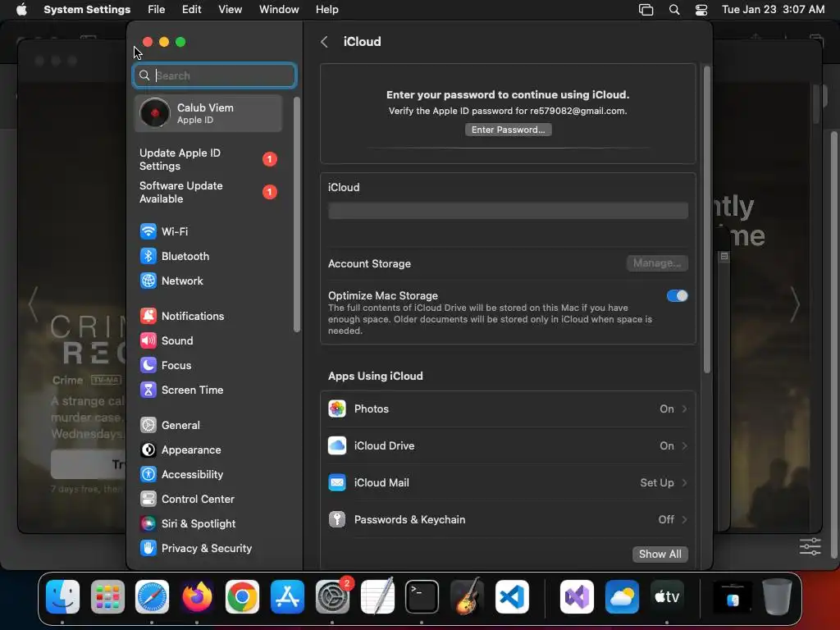Open Launchpad from the Dock

pos(107,597)
